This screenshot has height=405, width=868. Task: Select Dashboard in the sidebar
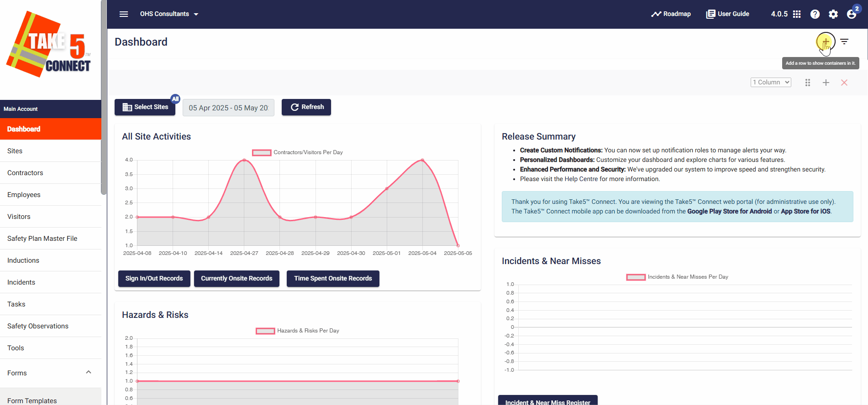(51, 129)
